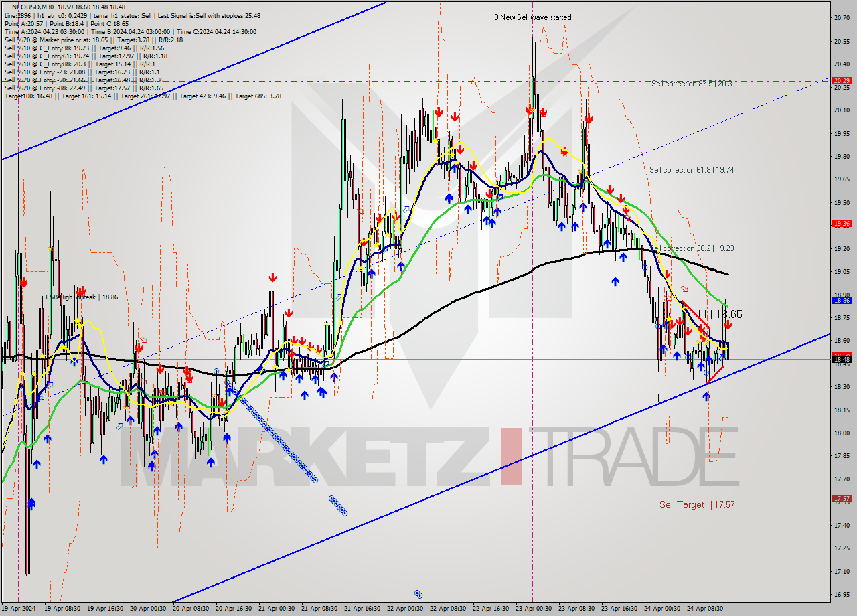Click the 'Point A:20.57' value

pyautogui.click(x=23, y=23)
